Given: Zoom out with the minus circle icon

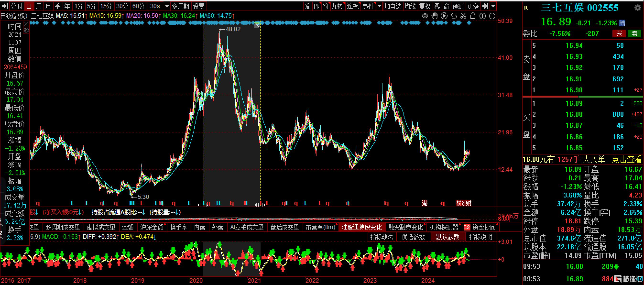Looking at the screenshot, I should click(492, 16).
